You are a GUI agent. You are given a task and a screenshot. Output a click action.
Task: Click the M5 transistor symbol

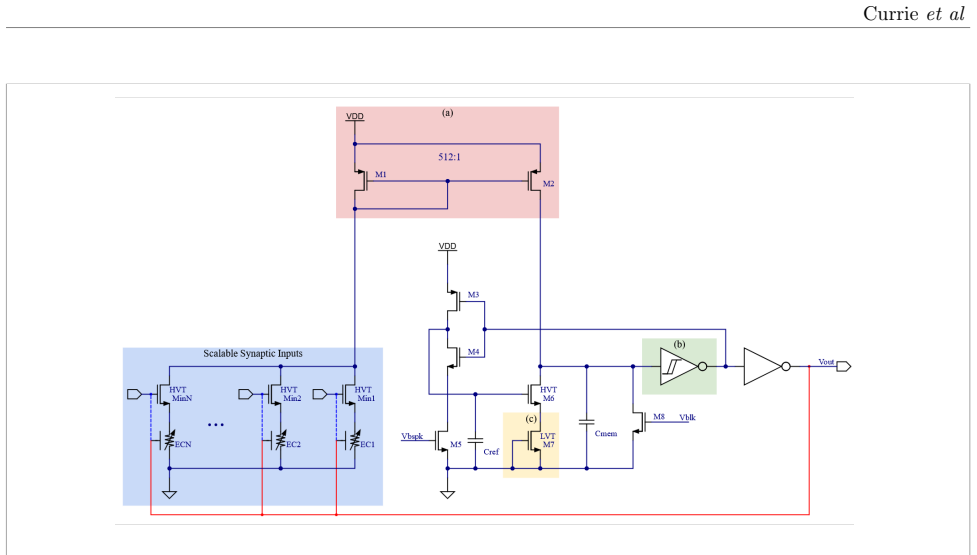click(442, 440)
